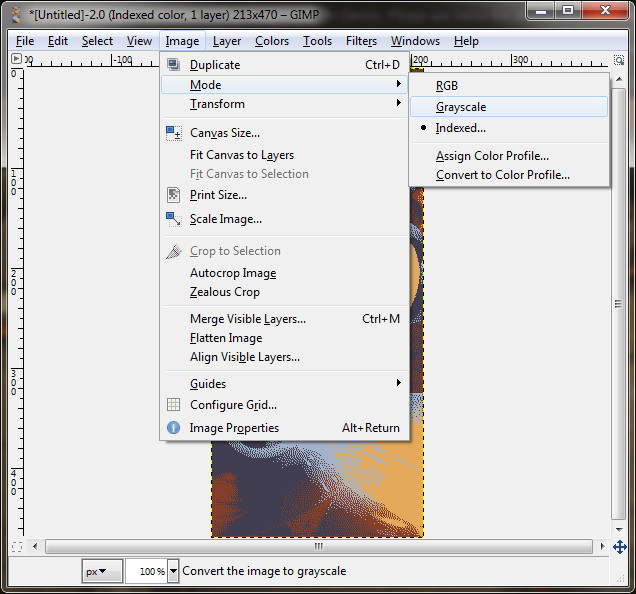Open the Filters menu
Image resolution: width=636 pixels, height=594 pixels.
(361, 41)
